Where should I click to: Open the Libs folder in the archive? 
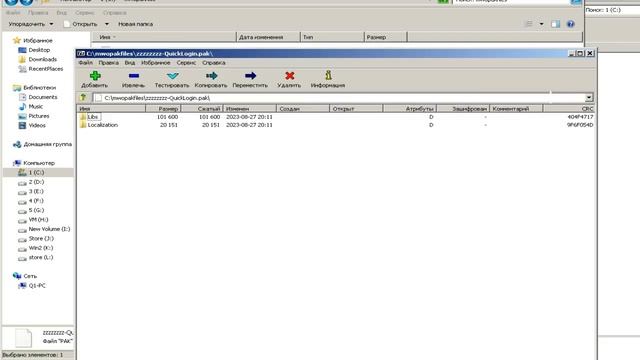(x=93, y=117)
